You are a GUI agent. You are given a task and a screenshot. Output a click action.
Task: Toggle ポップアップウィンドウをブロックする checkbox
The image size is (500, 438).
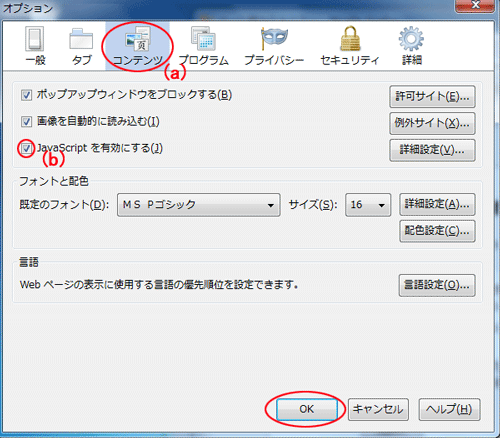[26, 95]
